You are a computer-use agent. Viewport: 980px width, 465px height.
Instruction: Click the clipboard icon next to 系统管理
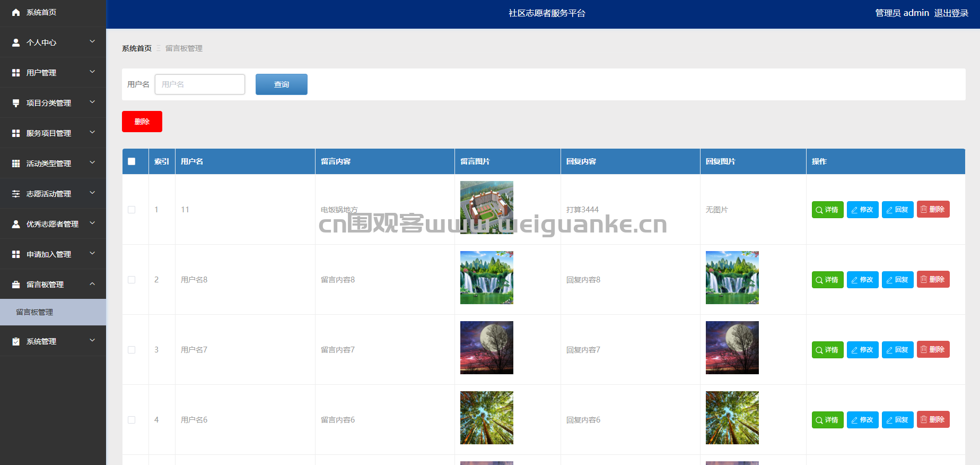[x=16, y=341]
